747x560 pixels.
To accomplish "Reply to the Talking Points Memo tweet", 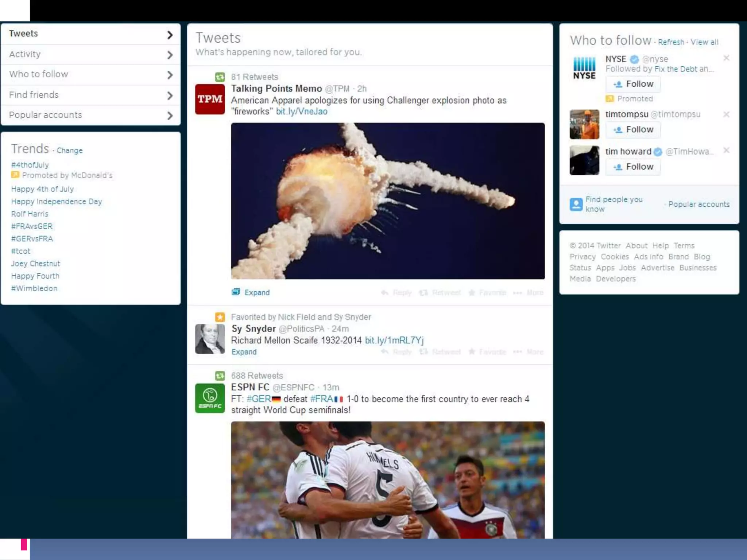I will (396, 292).
